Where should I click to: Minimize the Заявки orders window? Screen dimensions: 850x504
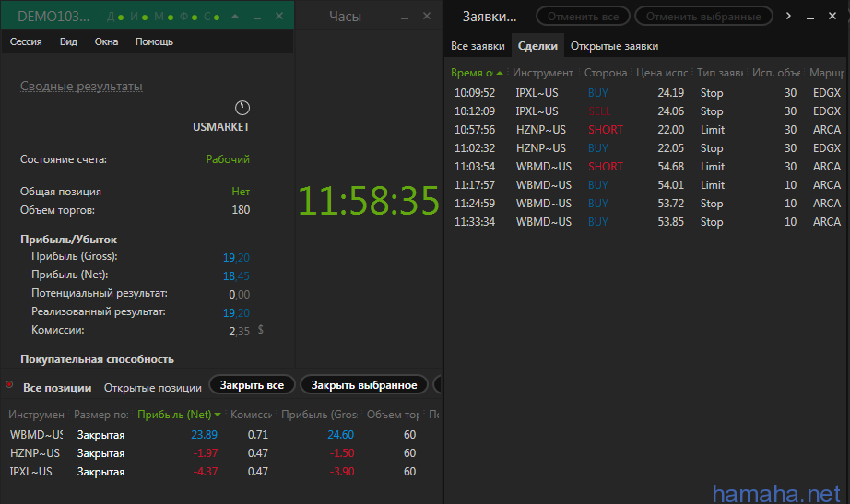[809, 18]
